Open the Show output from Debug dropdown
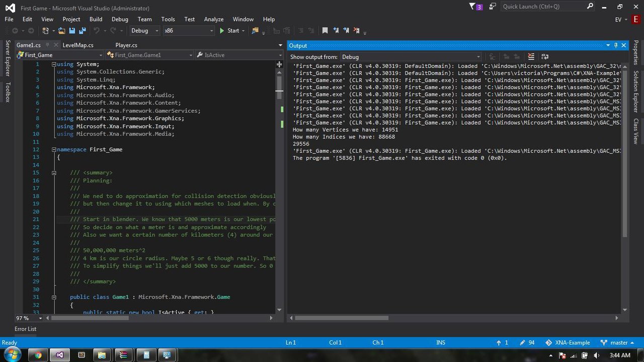 coord(411,57)
